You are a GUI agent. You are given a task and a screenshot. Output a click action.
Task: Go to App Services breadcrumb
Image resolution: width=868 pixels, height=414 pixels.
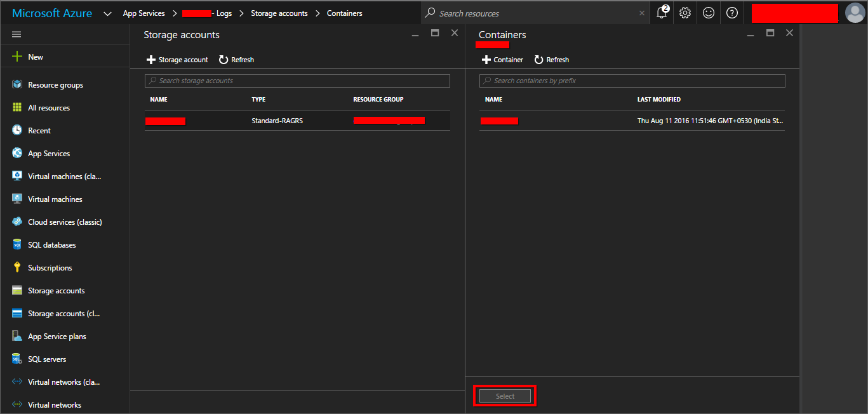pyautogui.click(x=144, y=13)
